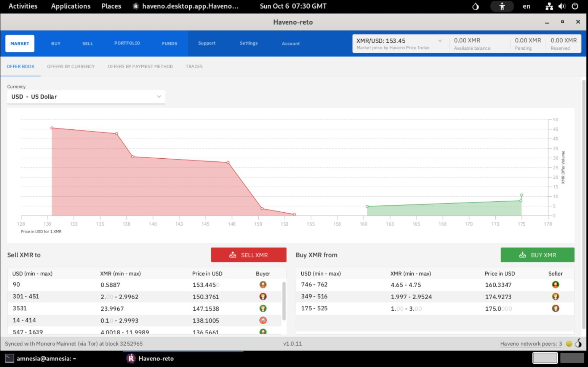The width and height of the screenshot is (588, 367).
Task: Open the Tor onion status in the top panel
Action: coord(475,6)
